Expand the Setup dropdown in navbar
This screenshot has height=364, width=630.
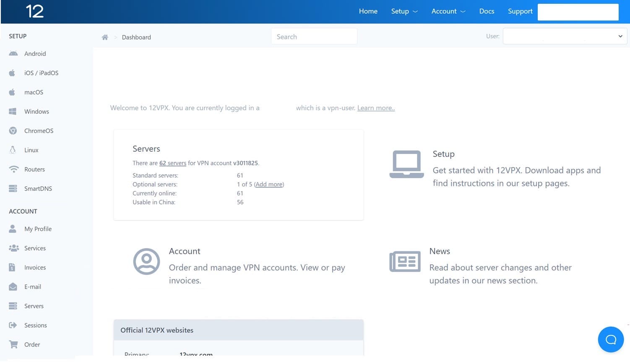click(x=404, y=11)
